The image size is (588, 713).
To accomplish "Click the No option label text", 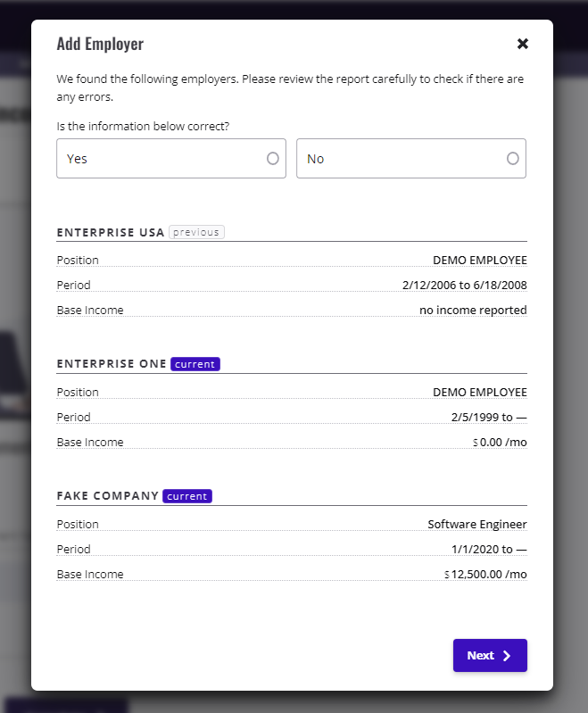I will (315, 159).
